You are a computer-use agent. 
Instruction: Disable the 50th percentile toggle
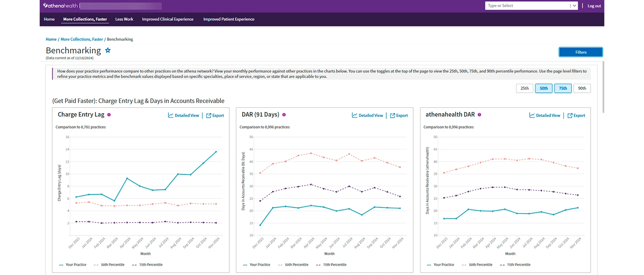(x=543, y=88)
